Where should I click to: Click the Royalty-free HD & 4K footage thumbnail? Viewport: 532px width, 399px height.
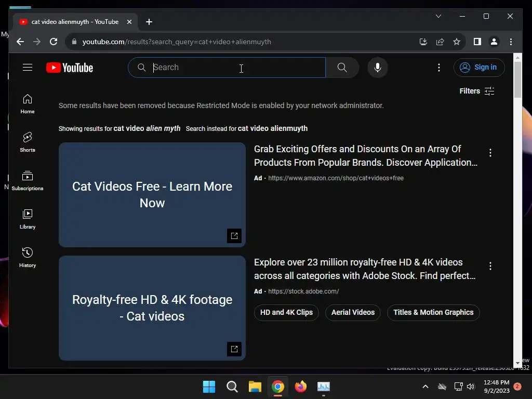pyautogui.click(x=152, y=308)
